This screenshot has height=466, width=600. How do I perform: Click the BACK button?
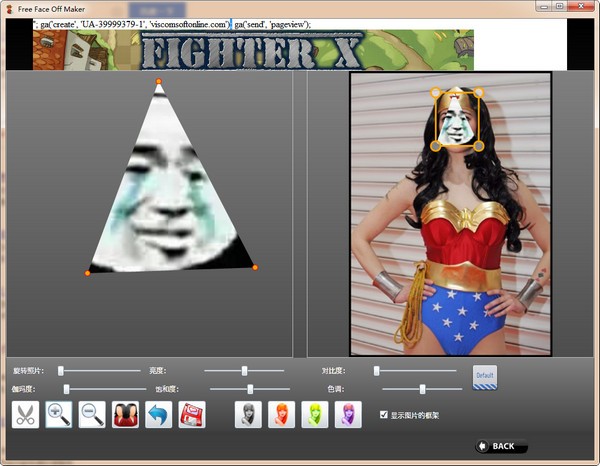point(501,446)
